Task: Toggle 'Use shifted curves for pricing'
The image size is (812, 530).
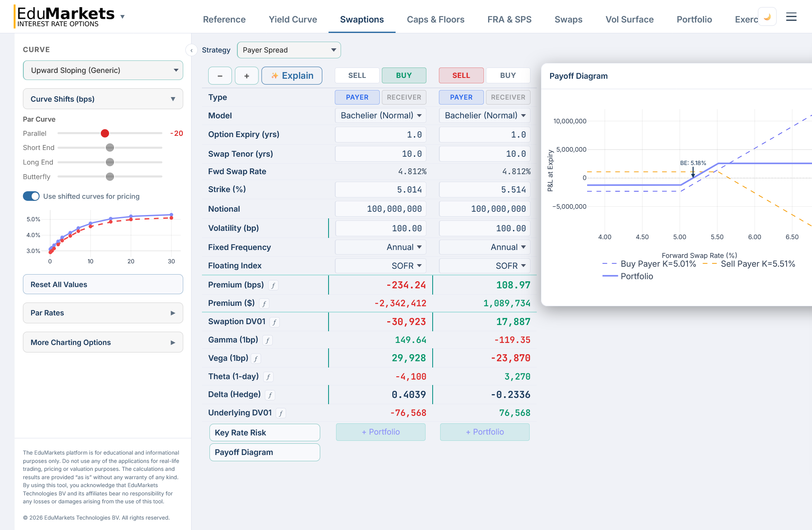Action: [x=31, y=196]
